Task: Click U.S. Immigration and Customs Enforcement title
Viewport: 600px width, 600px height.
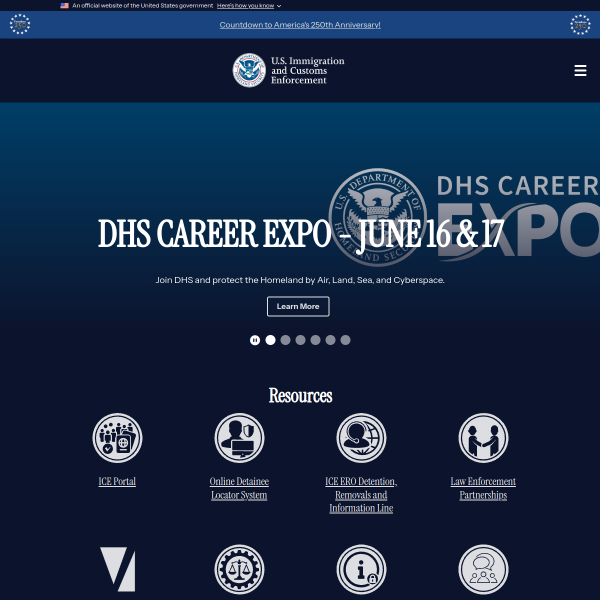Action: tap(308, 70)
